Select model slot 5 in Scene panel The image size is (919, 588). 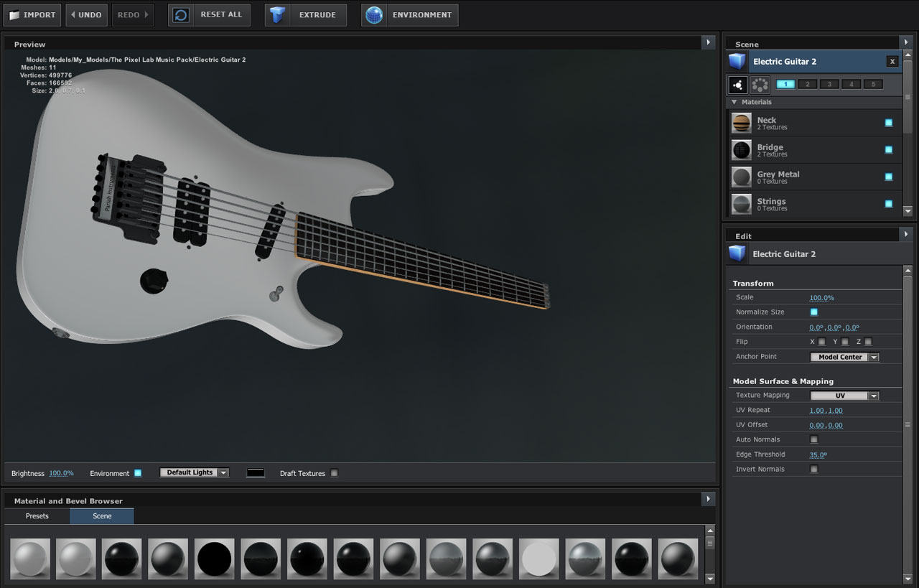pyautogui.click(x=873, y=85)
